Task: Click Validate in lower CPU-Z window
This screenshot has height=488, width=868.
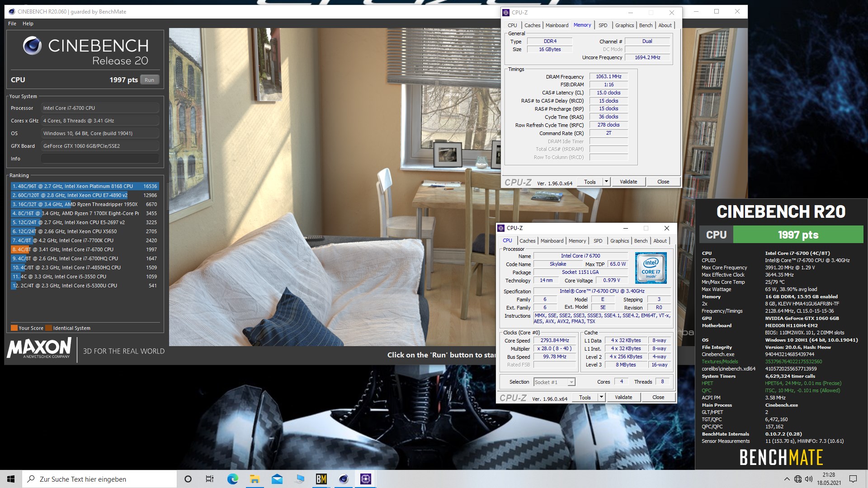Action: 623,397
